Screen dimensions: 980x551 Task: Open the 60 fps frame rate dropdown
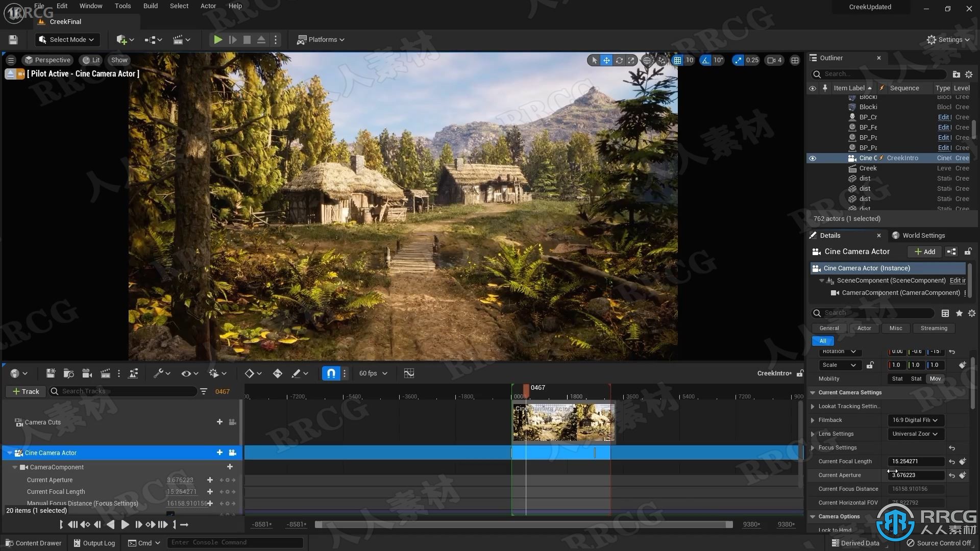click(x=372, y=373)
